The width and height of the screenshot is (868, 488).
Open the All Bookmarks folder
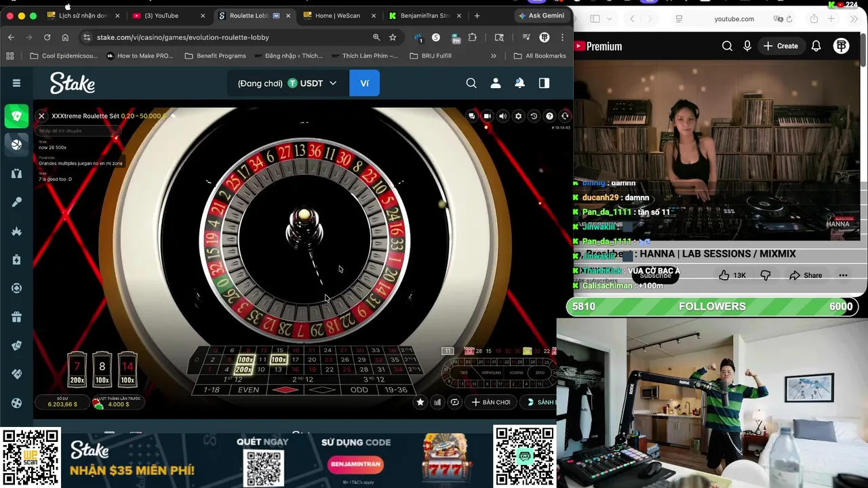pyautogui.click(x=540, y=56)
